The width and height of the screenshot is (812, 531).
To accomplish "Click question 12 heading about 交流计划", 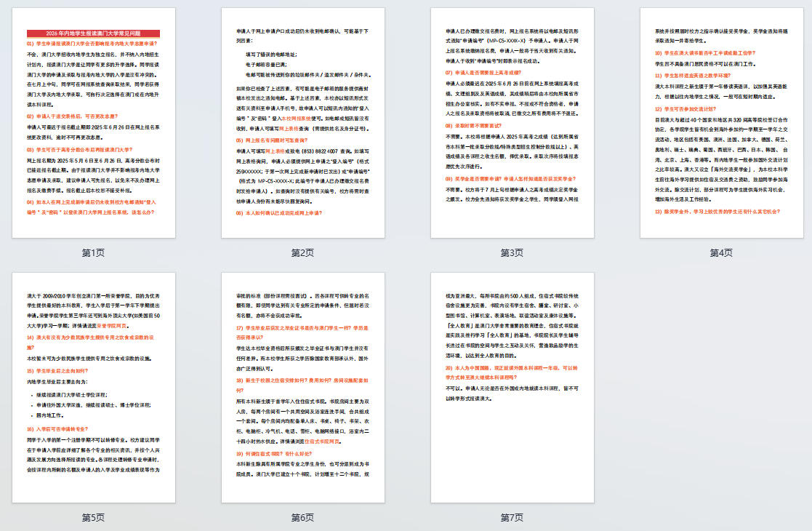I will tap(688, 107).
